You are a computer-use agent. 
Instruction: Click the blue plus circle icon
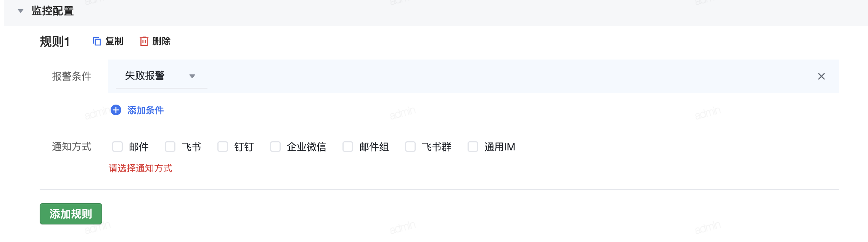(x=116, y=110)
